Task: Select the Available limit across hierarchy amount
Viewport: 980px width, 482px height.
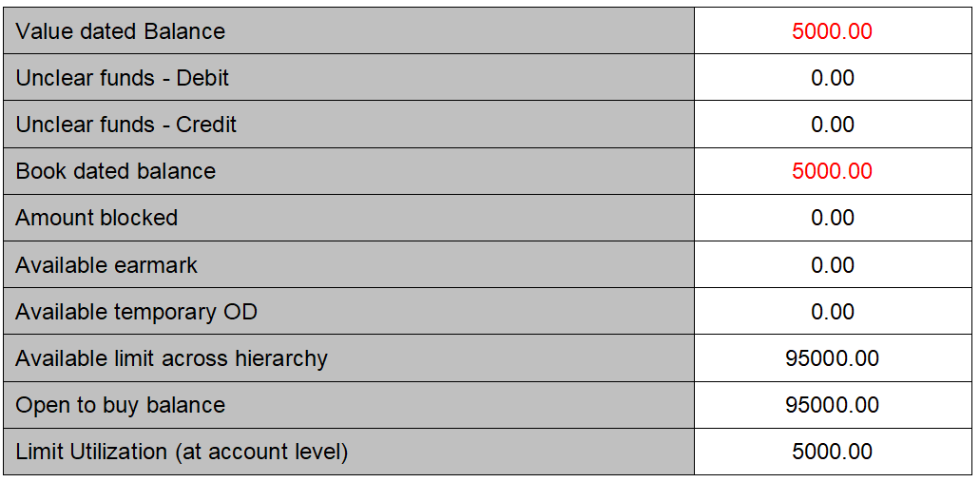Action: pyautogui.click(x=833, y=358)
